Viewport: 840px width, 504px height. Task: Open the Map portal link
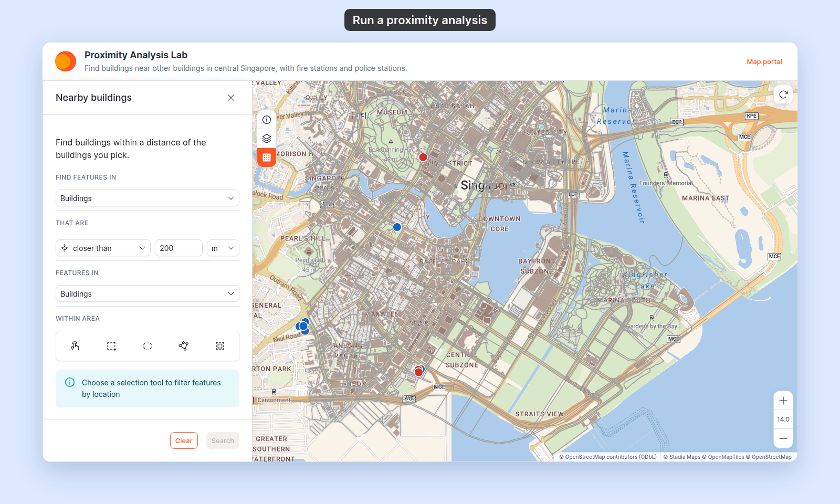click(764, 62)
